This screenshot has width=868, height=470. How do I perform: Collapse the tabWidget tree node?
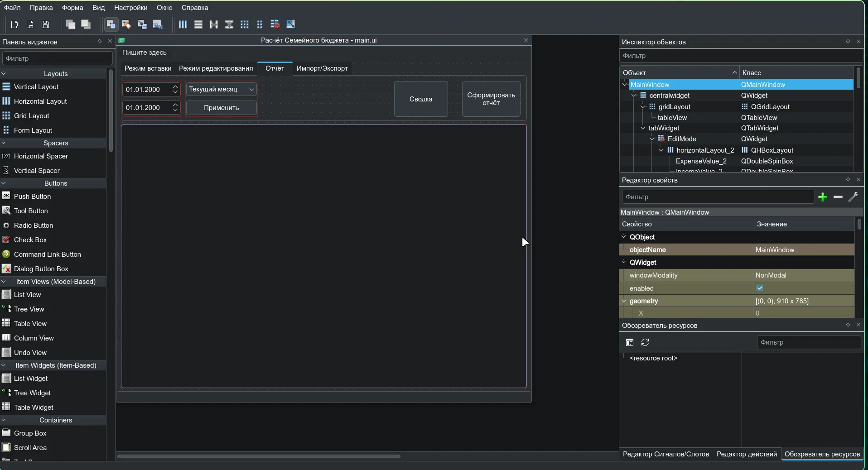(x=643, y=128)
